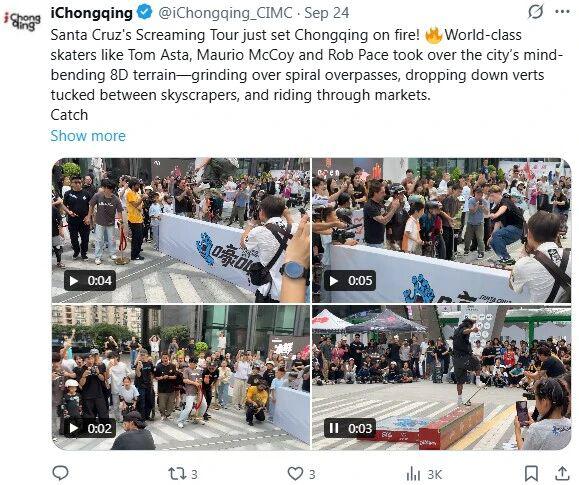
Task: Expand tweet text with Show more
Action: (88, 136)
